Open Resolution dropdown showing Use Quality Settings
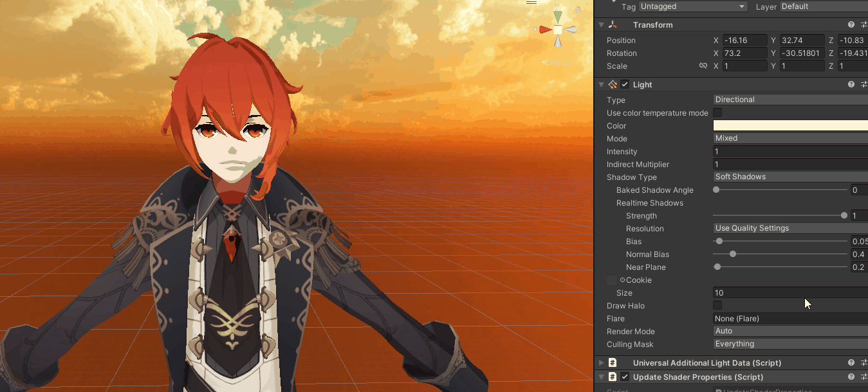 790,228
